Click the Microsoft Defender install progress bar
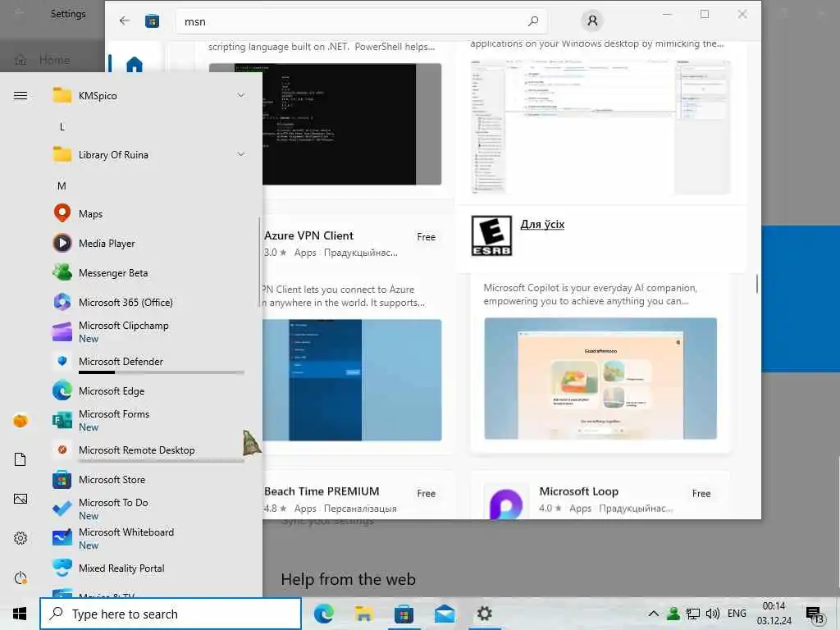 (x=162, y=372)
